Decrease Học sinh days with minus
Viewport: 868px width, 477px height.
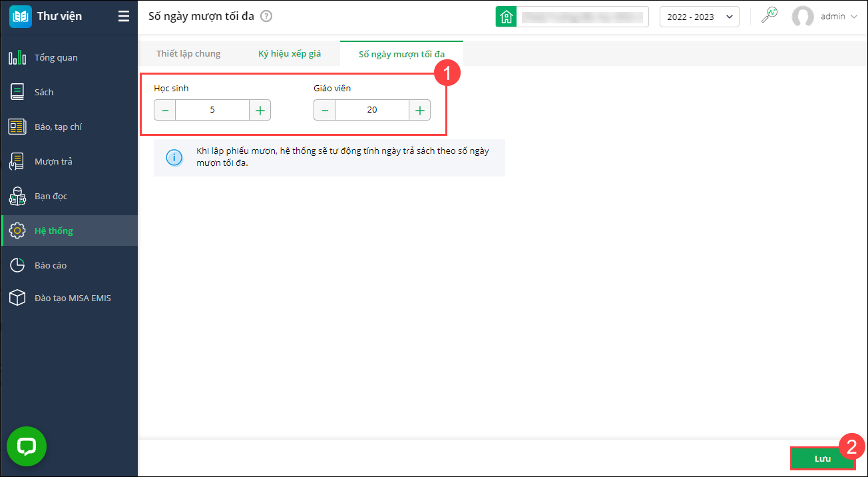coord(165,110)
